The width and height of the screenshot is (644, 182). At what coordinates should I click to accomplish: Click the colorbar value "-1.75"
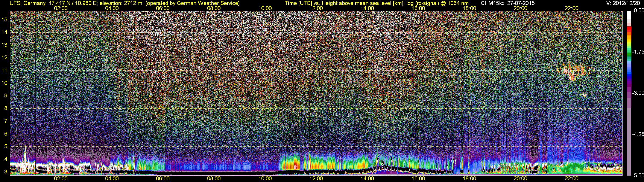(638, 52)
